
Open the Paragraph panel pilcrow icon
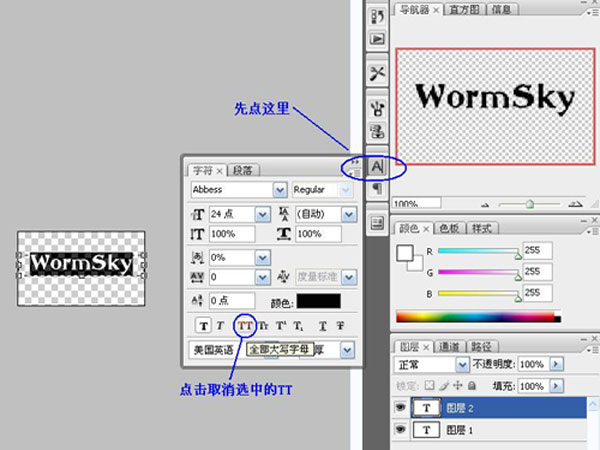tap(377, 189)
